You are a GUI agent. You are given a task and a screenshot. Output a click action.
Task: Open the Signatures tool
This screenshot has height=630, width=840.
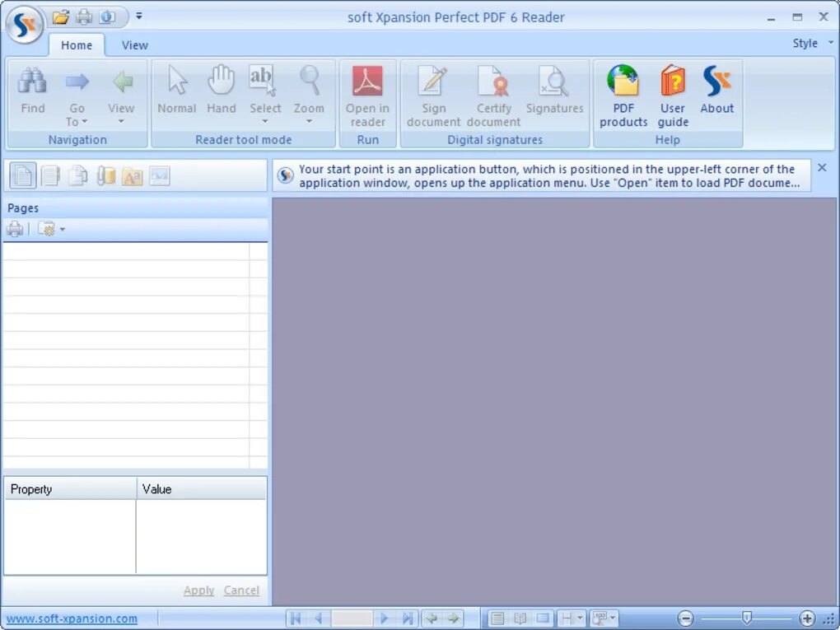[554, 90]
